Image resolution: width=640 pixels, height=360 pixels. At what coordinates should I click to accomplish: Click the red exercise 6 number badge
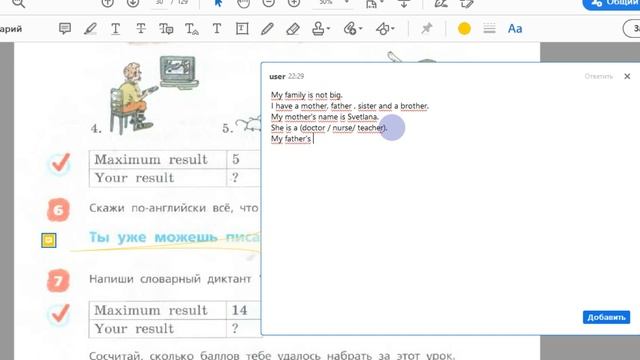coord(58,210)
